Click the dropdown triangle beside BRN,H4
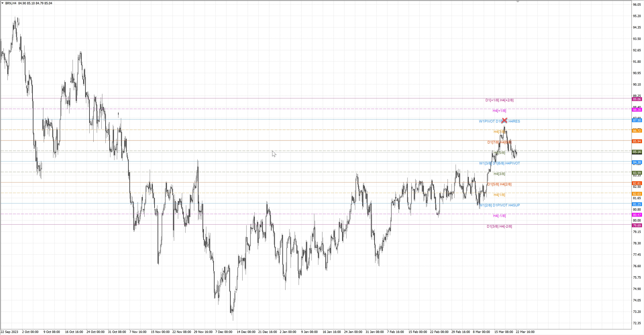The width and height of the screenshot is (644, 335). [3, 3]
